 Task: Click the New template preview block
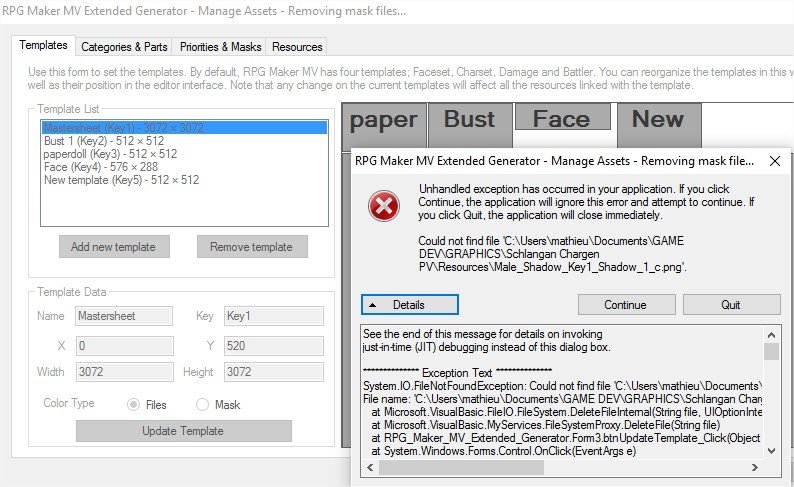coord(659,126)
